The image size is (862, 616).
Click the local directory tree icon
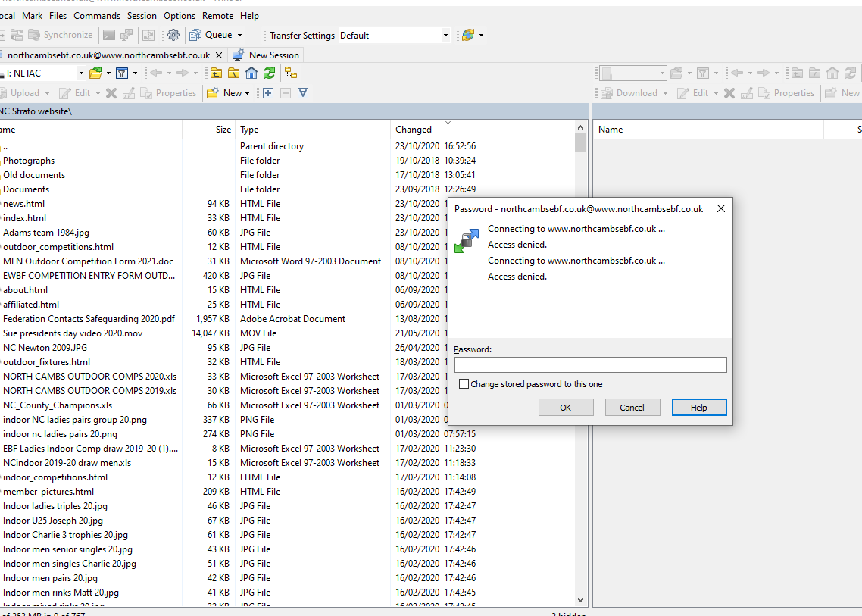pos(291,73)
